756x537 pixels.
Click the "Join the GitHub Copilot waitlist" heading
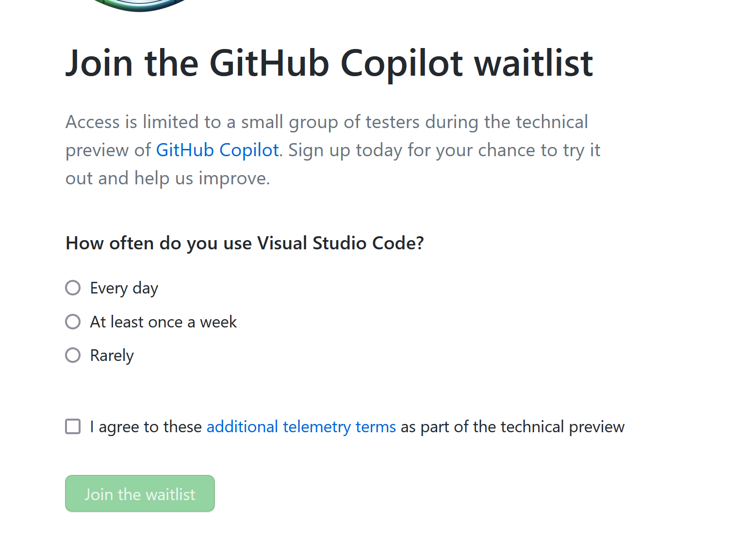[329, 64]
